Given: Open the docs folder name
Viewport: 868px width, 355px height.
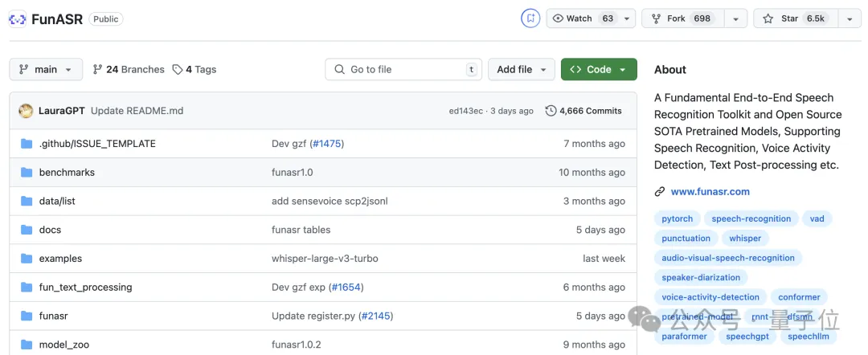Looking at the screenshot, I should 51,230.
